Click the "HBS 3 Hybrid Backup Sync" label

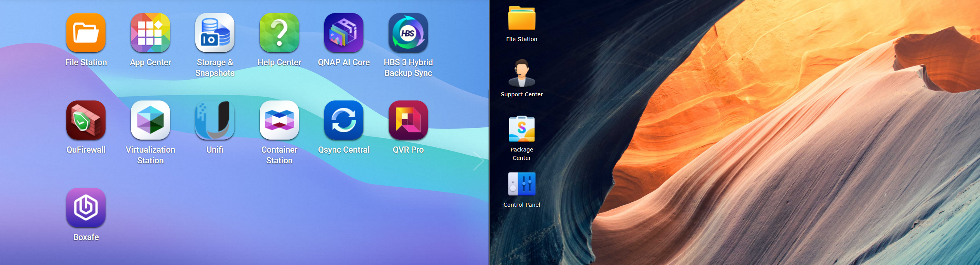point(408,67)
